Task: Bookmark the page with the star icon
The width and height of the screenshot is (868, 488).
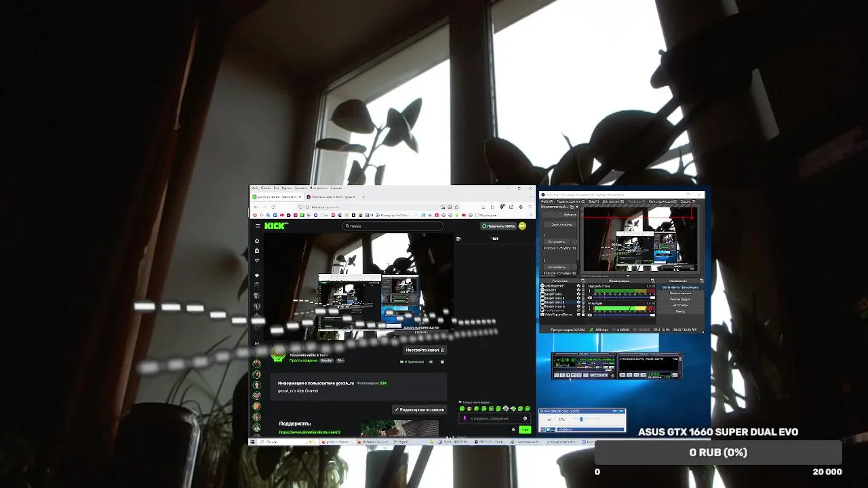Action: 456,207
